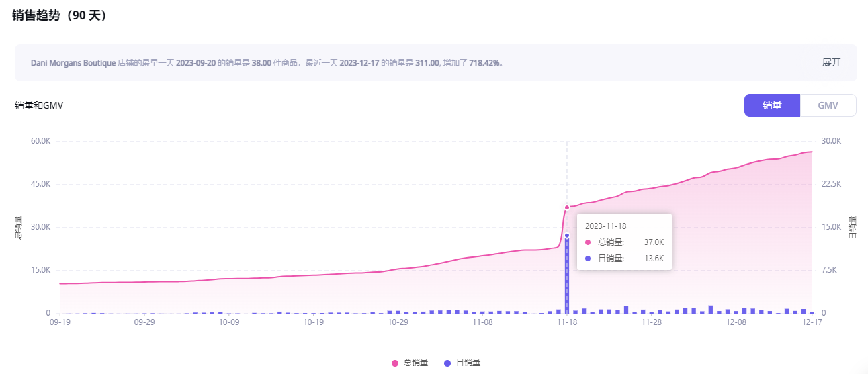Click the purple dot in the tooltip
This screenshot has height=374, width=868.
coord(588,259)
